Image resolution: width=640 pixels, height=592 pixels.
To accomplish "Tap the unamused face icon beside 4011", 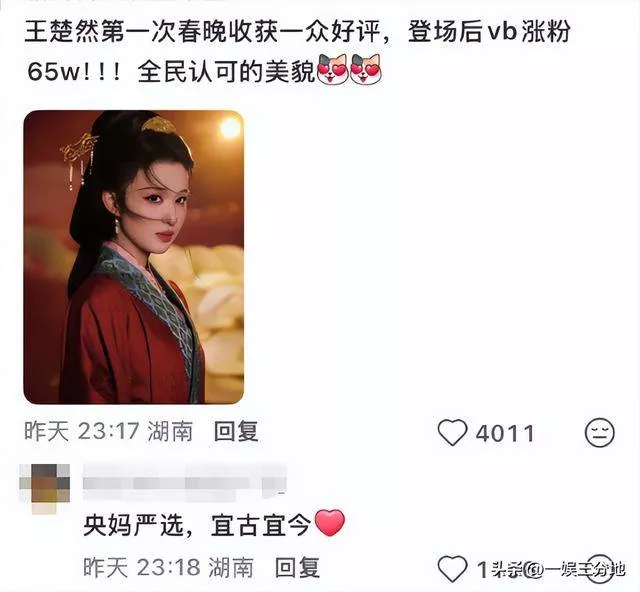I will coord(600,432).
